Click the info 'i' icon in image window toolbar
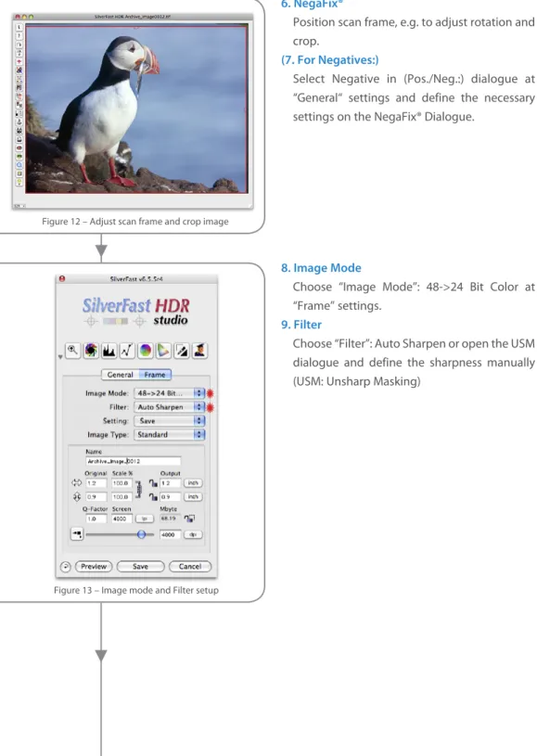This screenshot has width=537, height=756. (x=19, y=27)
